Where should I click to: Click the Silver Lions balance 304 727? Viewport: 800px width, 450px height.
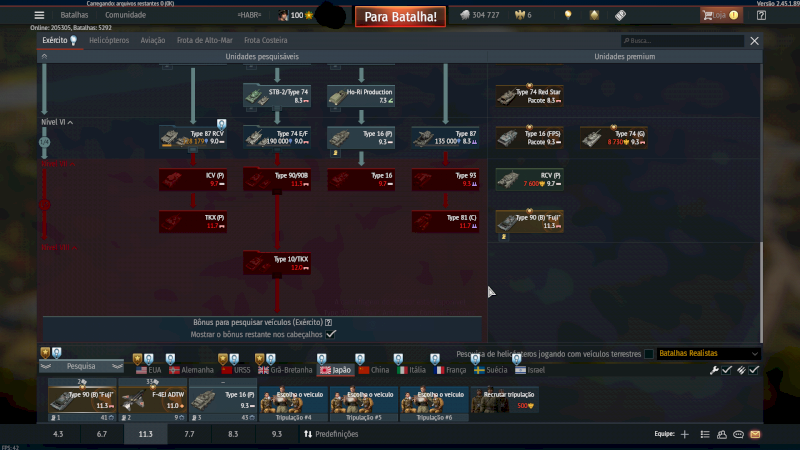480,15
